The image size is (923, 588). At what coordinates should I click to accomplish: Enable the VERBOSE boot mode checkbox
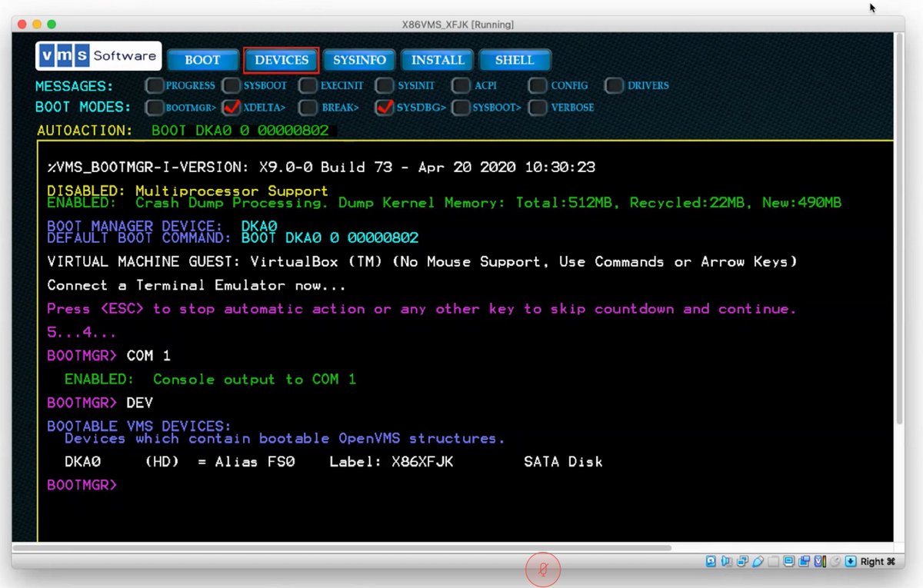point(538,108)
